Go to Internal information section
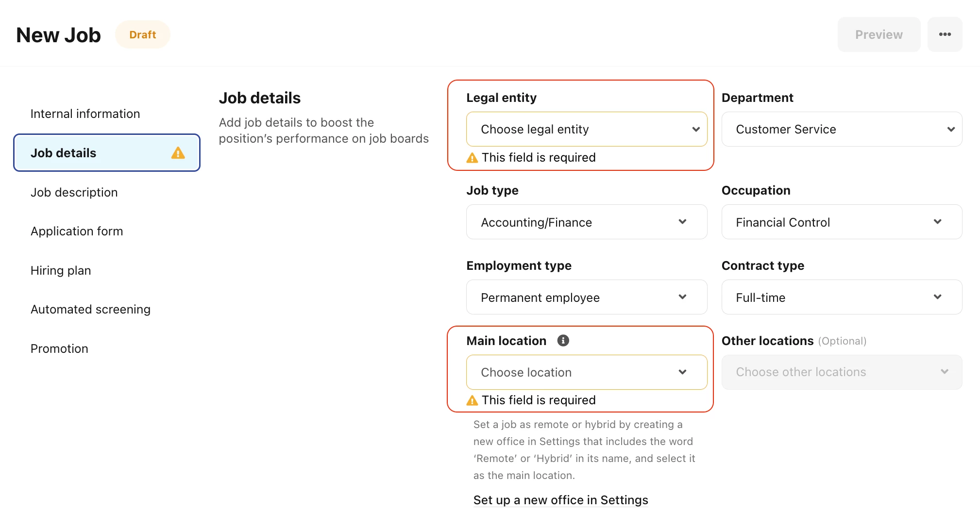Image resolution: width=980 pixels, height=528 pixels. coord(85,114)
